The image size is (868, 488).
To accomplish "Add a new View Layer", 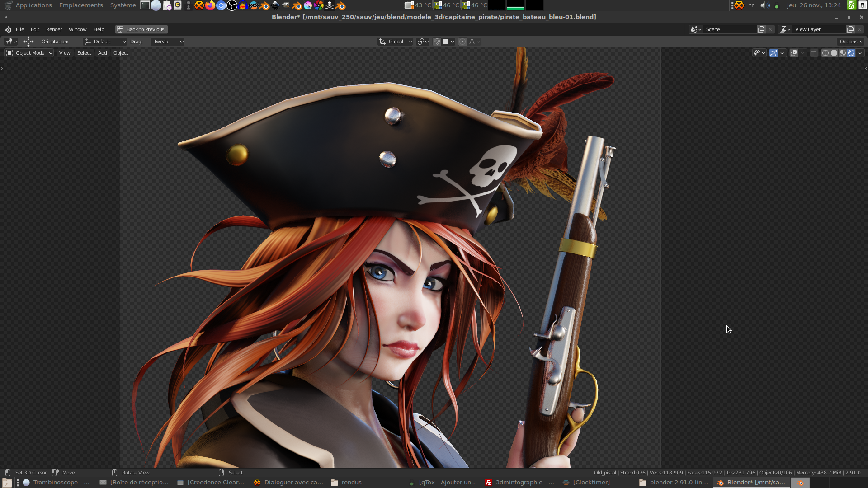I will 850,29.
